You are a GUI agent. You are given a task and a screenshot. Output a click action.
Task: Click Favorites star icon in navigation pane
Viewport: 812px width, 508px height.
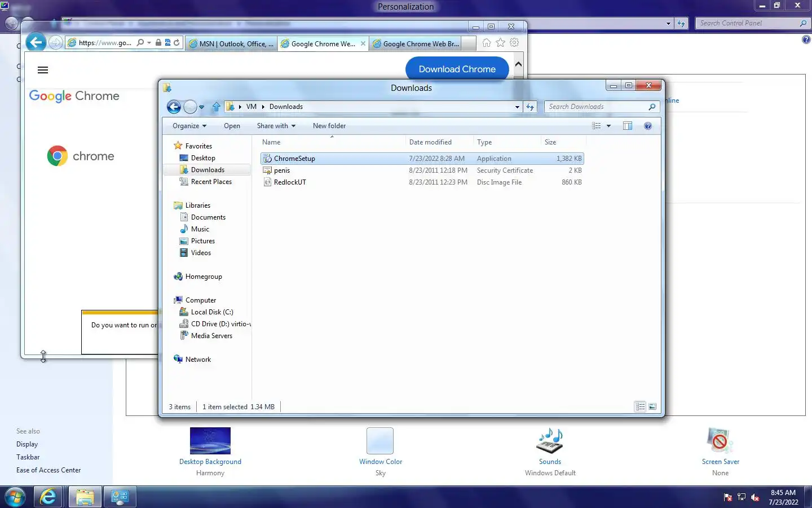tap(178, 146)
